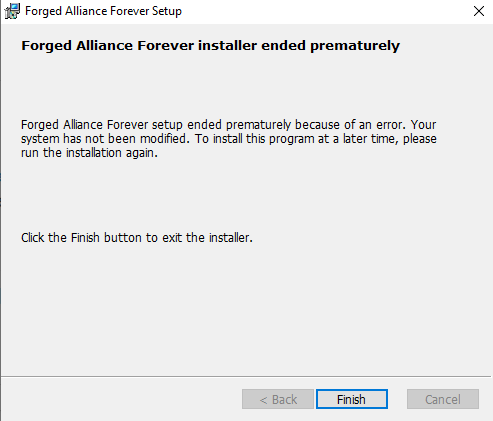493x421 pixels.
Task: Click the word 'installer.' ending the Finish instruction
Action: pyautogui.click(x=231, y=238)
